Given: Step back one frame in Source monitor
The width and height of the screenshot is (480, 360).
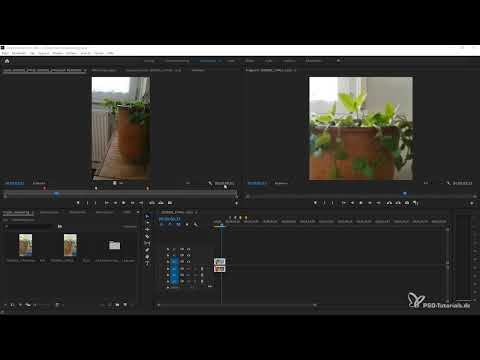Looking at the screenshot, I should 115,203.
